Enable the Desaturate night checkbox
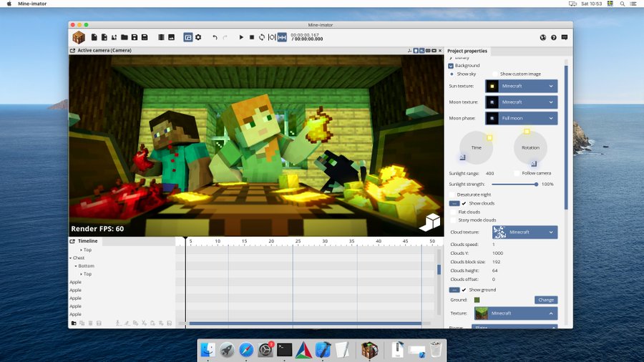The height and width of the screenshot is (362, 644). pyautogui.click(x=452, y=195)
